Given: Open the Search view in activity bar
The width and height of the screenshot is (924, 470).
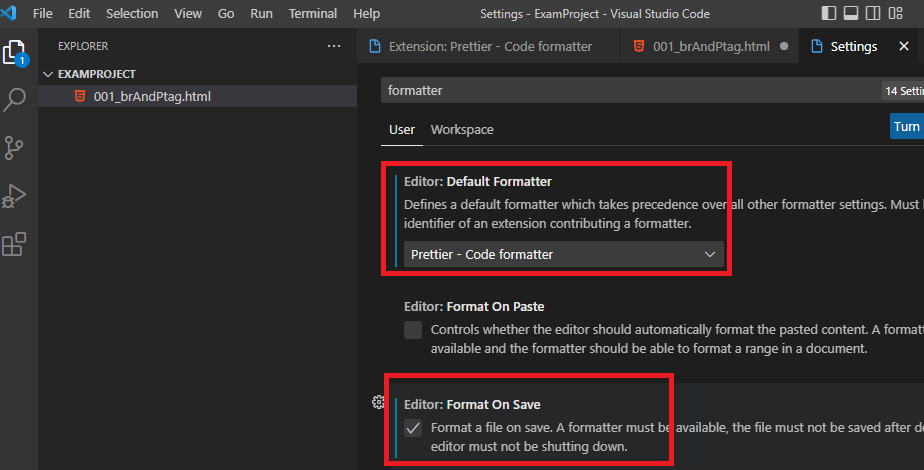Looking at the screenshot, I should pos(15,100).
